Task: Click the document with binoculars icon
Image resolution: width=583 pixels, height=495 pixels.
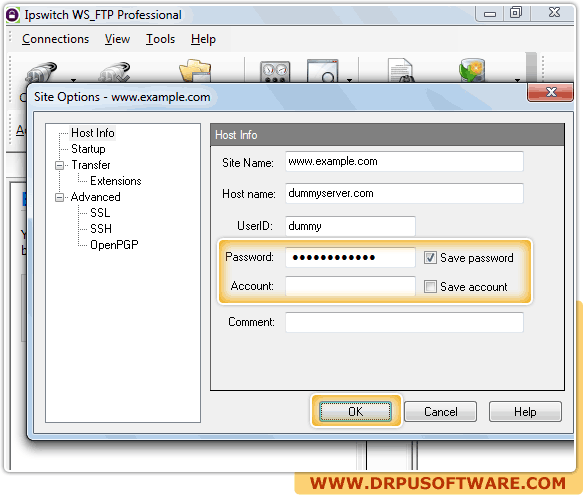Action: coord(401,71)
